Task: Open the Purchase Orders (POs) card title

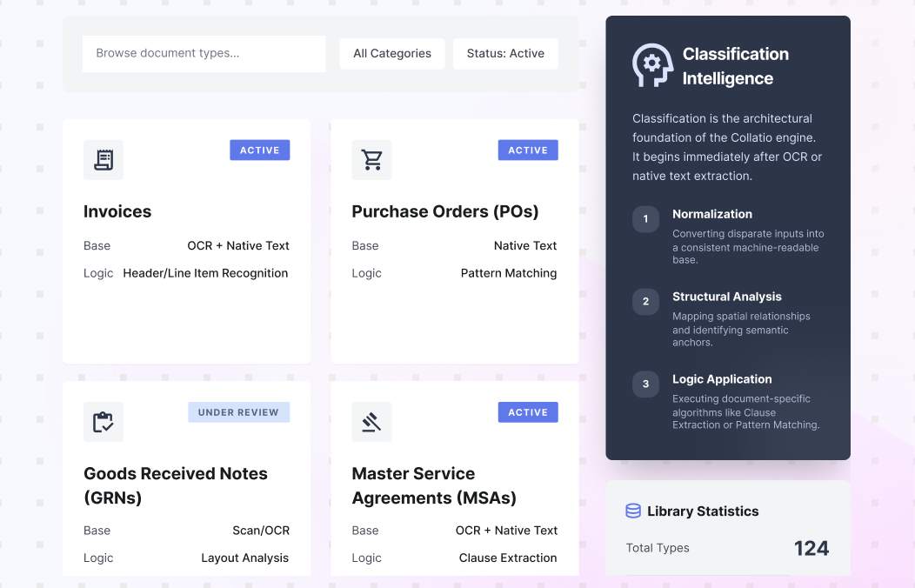Action: point(445,211)
